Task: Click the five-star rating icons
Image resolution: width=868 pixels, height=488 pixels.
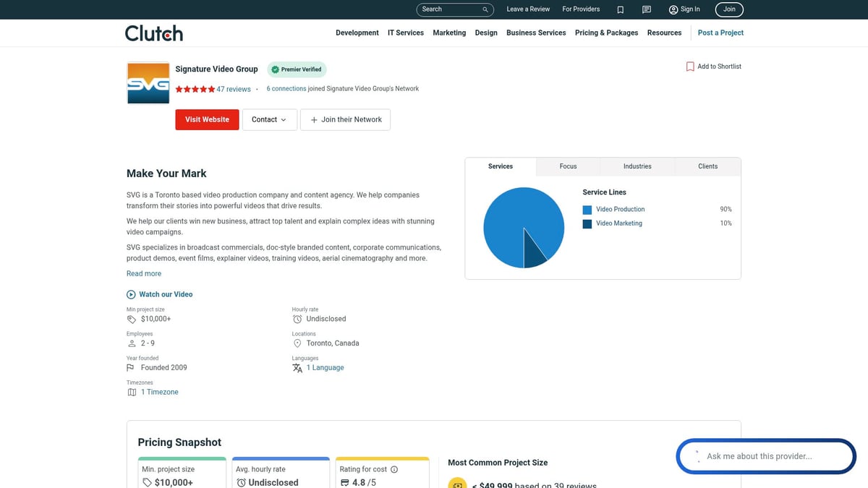Action: coord(195,89)
